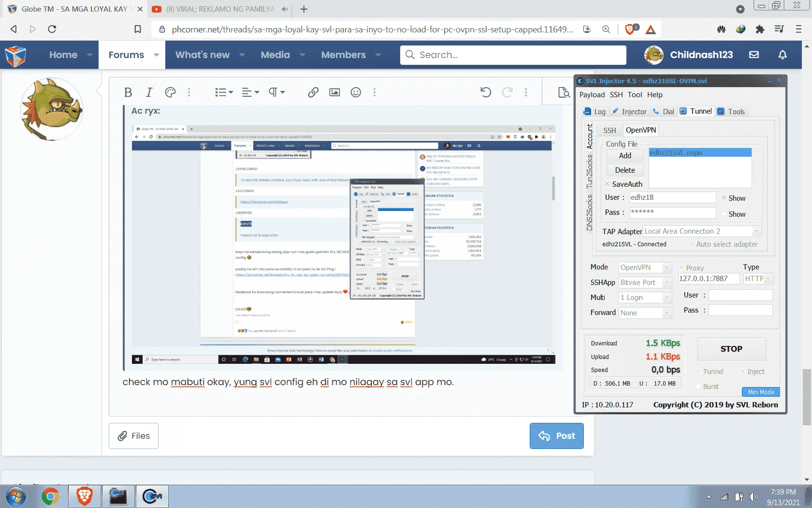The image size is (812, 508).
Task: Open the address bar zoom magnifier
Action: 606,29
